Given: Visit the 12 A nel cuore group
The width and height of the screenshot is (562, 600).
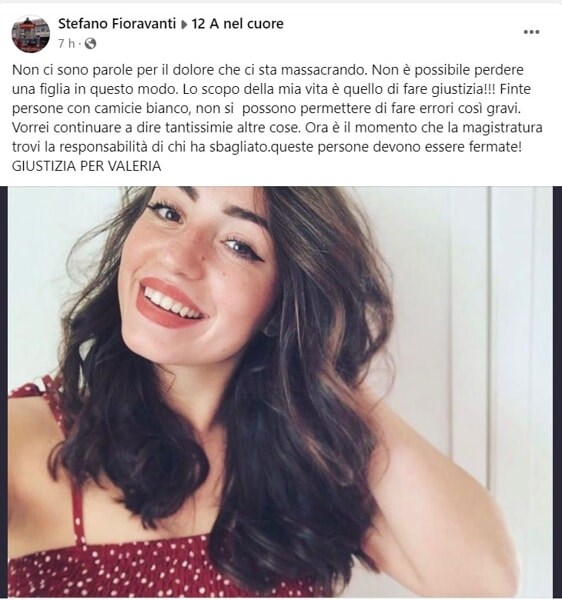Looking at the screenshot, I should coord(237,24).
